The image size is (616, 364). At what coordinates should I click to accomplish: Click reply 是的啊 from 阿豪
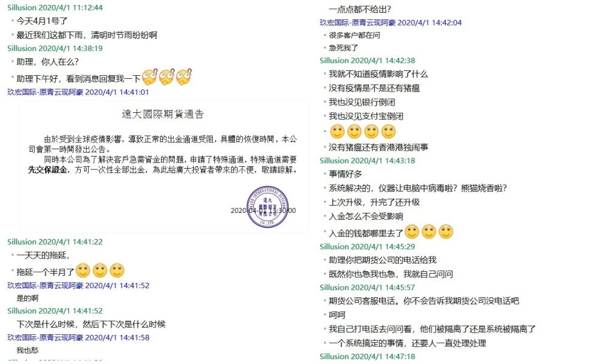click(27, 298)
